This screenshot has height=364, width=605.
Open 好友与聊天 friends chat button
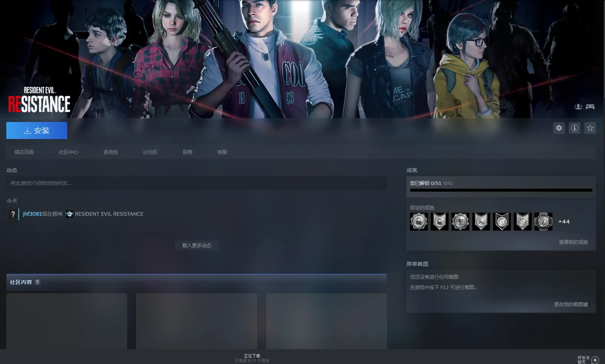click(583, 360)
